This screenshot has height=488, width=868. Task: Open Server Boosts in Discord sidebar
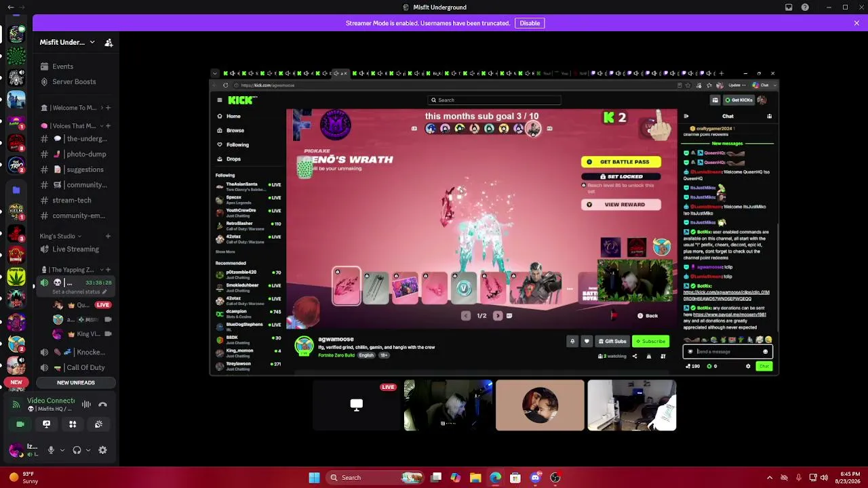74,82
